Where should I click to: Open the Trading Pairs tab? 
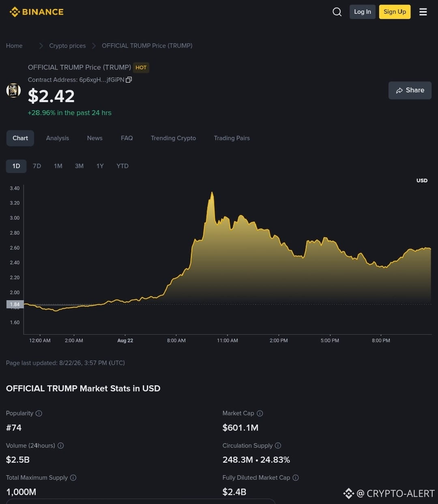click(232, 138)
